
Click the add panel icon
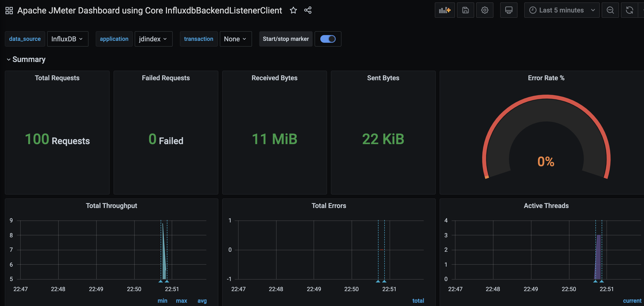click(444, 10)
